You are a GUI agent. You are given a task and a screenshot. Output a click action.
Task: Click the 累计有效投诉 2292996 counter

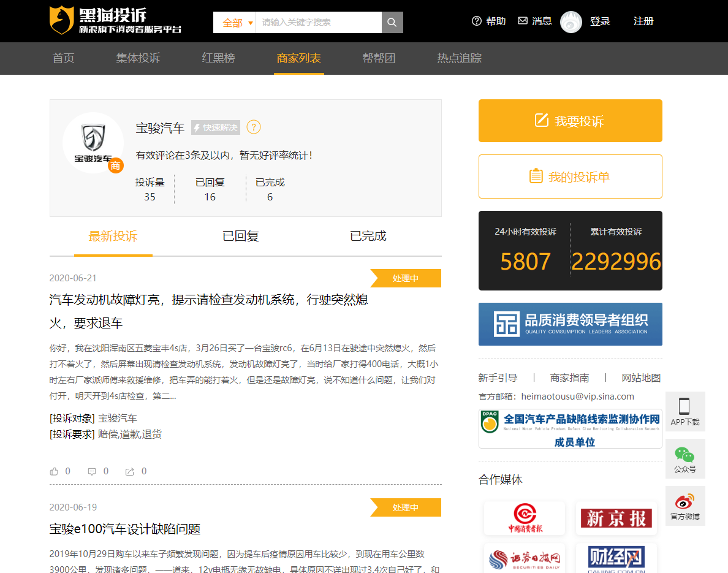click(616, 251)
